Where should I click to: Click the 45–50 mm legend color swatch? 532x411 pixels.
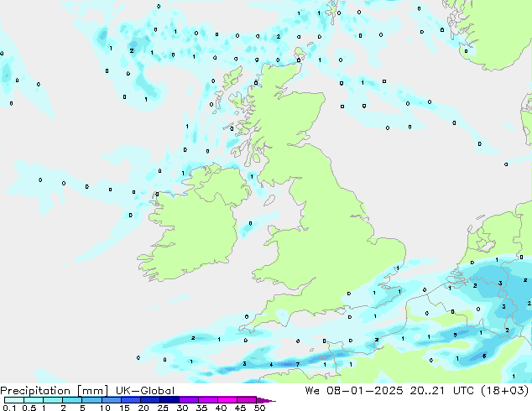[x=247, y=400]
